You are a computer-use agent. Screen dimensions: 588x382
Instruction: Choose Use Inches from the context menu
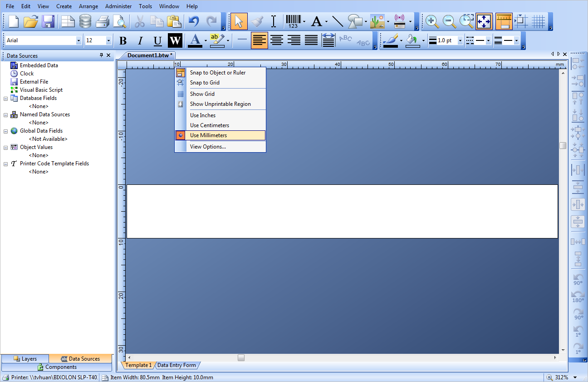(x=220, y=115)
